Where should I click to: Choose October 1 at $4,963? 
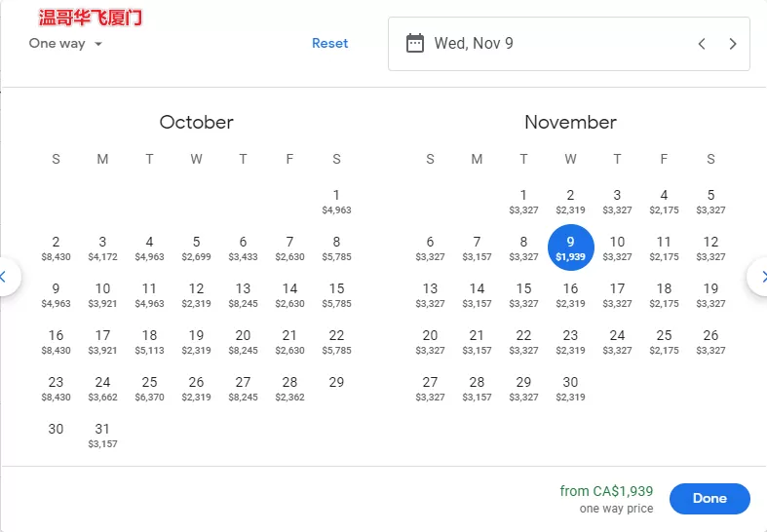[x=336, y=202]
